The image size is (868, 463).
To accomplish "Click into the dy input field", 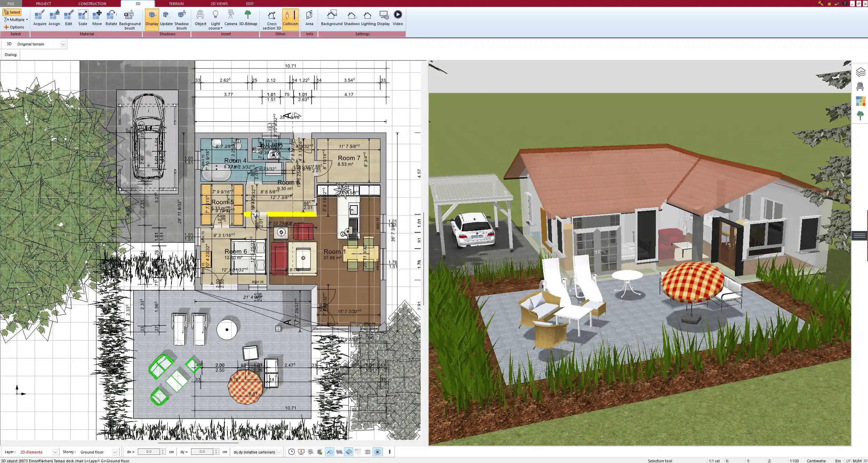I will [202, 452].
